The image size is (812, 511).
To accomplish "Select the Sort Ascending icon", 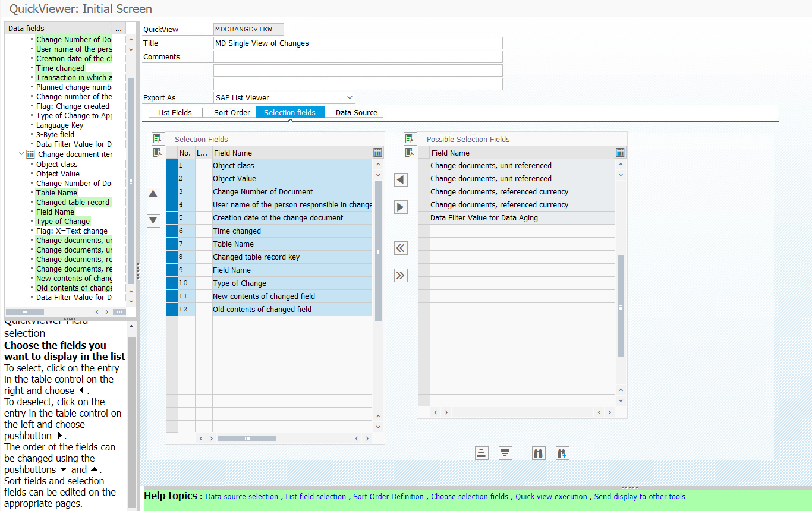I will (481, 453).
